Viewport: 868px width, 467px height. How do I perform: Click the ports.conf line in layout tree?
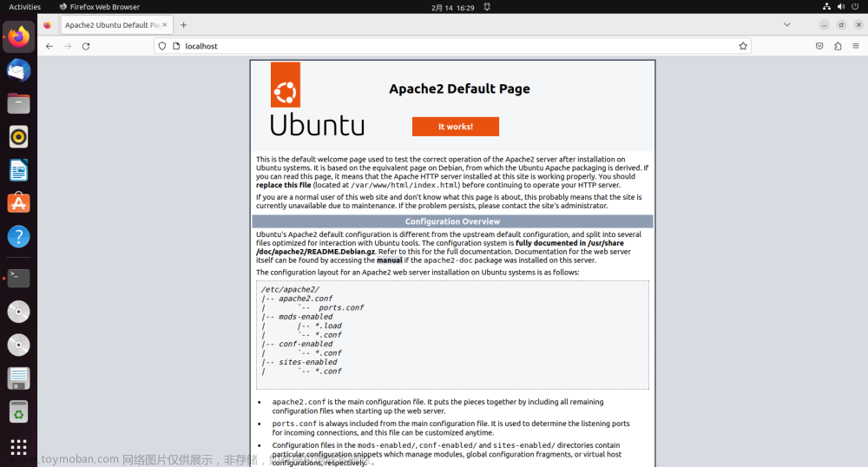click(x=340, y=307)
